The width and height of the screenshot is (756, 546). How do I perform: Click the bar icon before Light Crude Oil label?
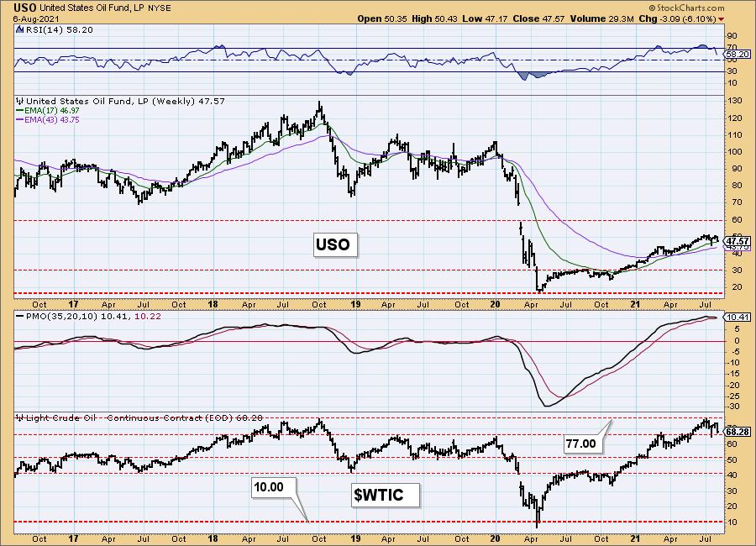(x=20, y=417)
